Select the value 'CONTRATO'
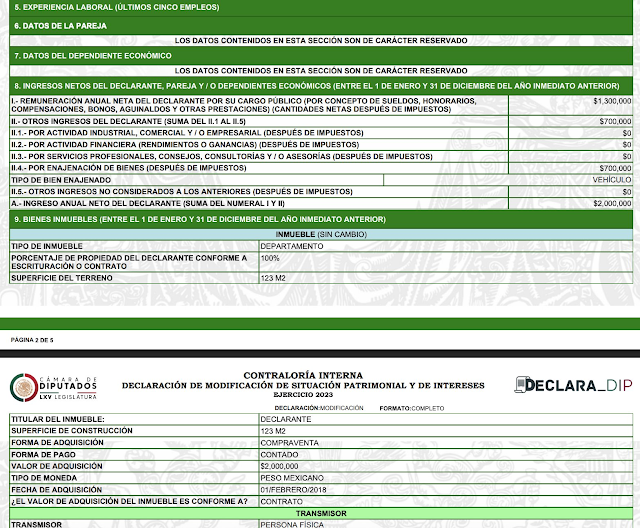This screenshot has width=640, height=528. pos(281,502)
